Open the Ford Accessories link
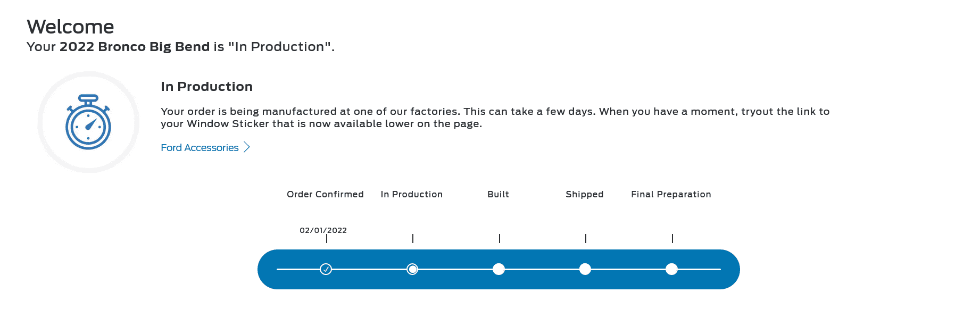Screen dimensions: 980x317 tap(200, 148)
